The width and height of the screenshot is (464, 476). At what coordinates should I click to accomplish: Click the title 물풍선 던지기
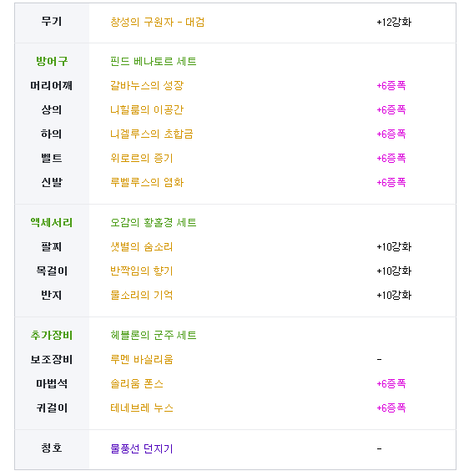[x=142, y=448]
